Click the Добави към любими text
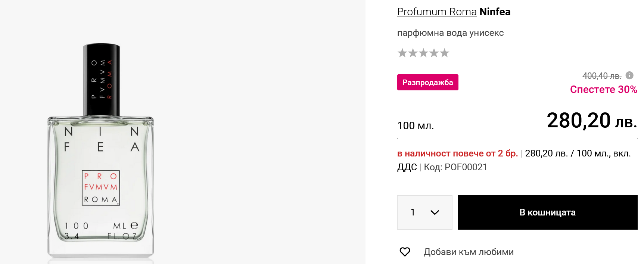644x264 pixels. coord(468,252)
